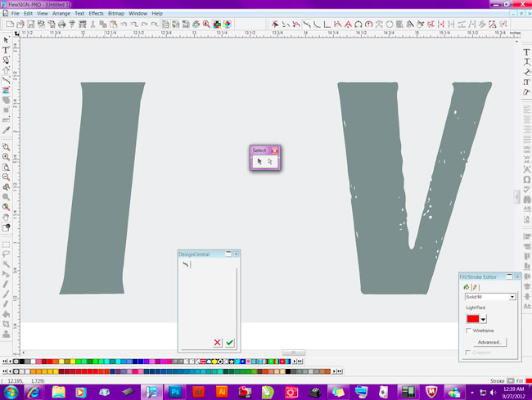The width and height of the screenshot is (532, 400).
Task: Click the Print icon in toolbar
Action: pos(61,24)
